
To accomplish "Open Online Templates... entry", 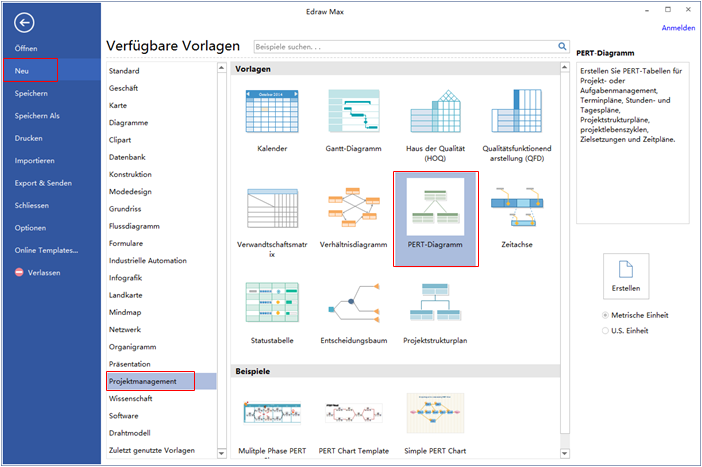I will pyautogui.click(x=46, y=250).
